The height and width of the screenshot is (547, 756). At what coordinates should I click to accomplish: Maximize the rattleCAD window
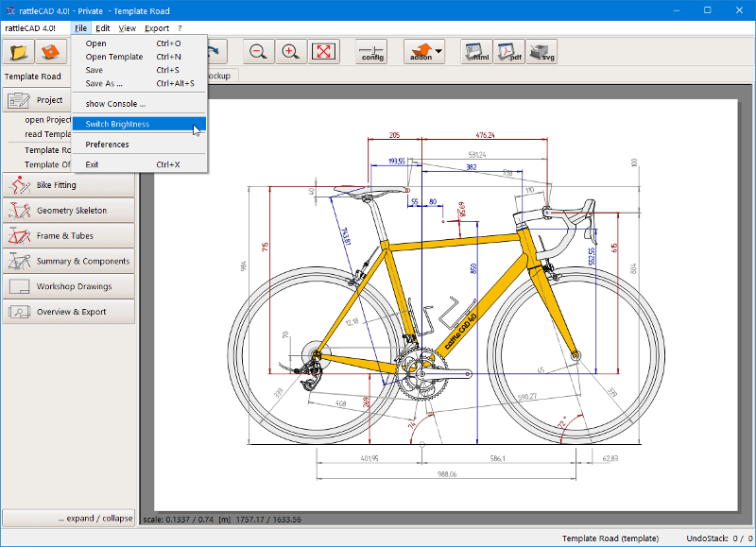(707, 10)
